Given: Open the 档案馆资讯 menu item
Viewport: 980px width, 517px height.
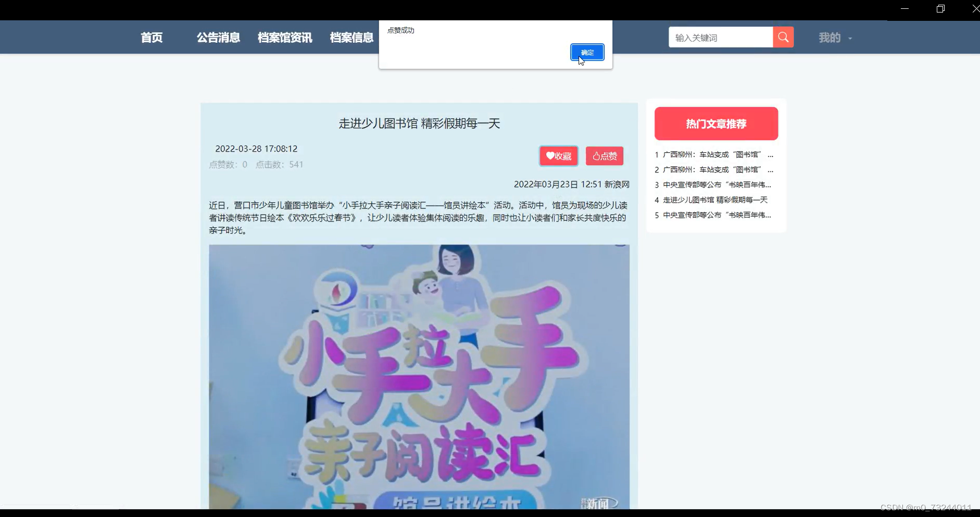Looking at the screenshot, I should 285,38.
